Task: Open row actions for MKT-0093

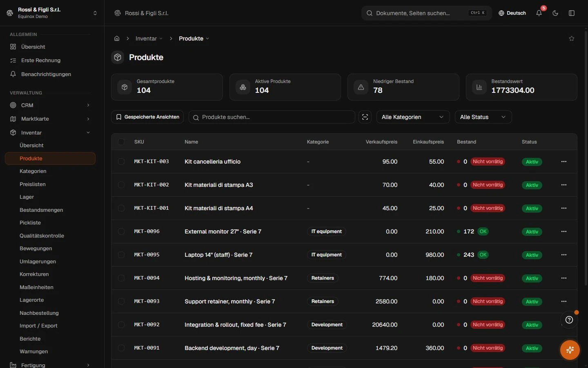Action: [564, 301]
